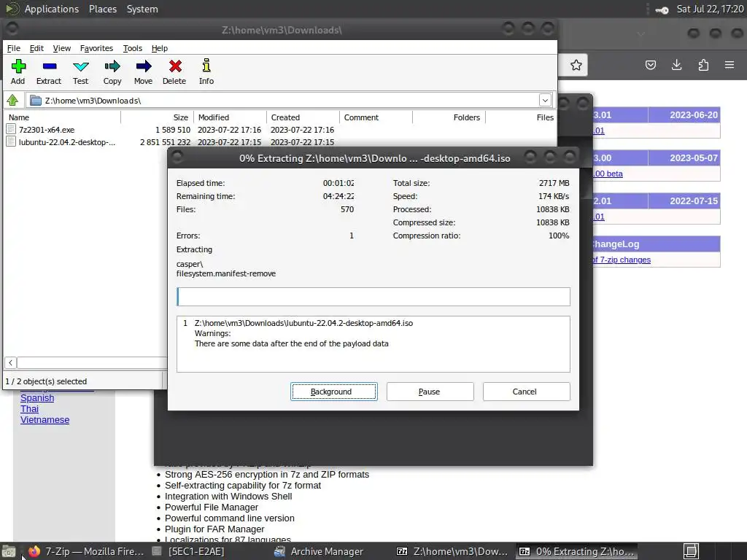This screenshot has height=560, width=747.
Task: Click the Copy toolbar icon
Action: [x=112, y=71]
